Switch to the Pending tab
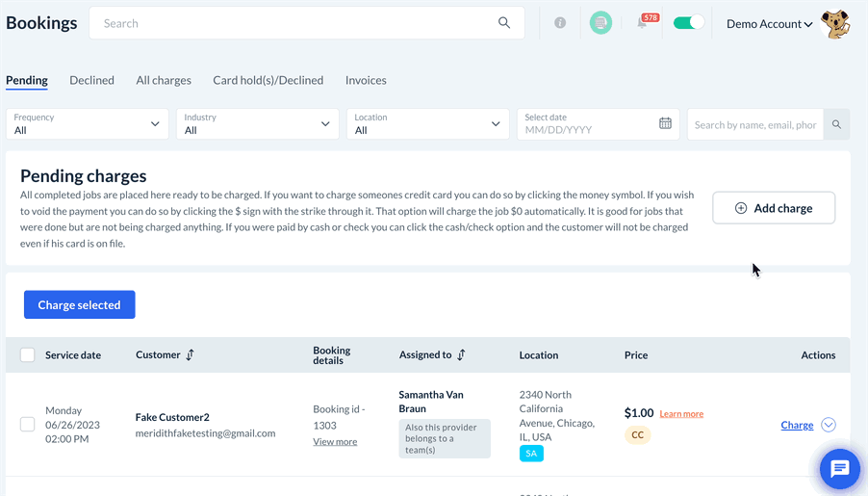 27,80
